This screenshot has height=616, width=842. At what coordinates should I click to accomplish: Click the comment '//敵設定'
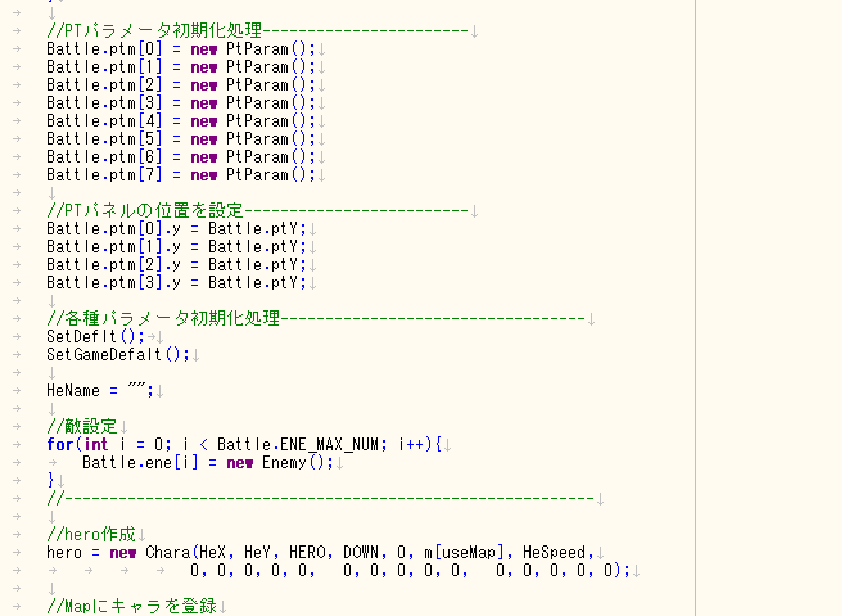82,427
